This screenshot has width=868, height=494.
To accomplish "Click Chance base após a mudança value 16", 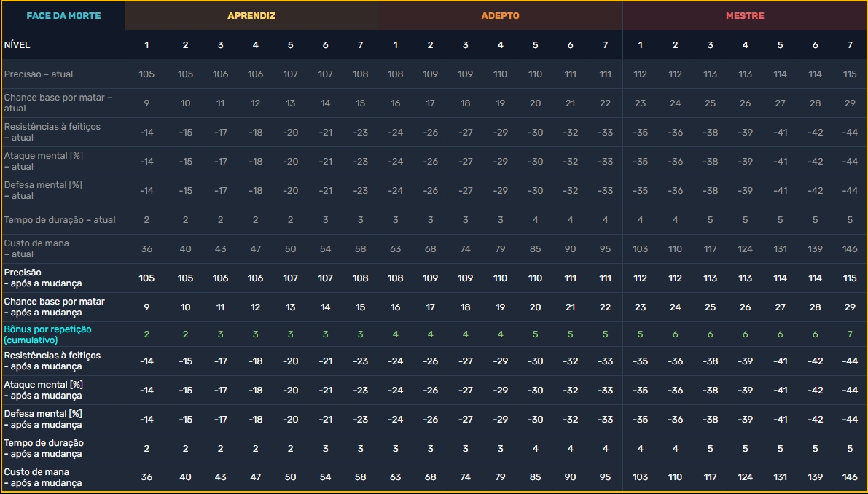I will pos(395,307).
